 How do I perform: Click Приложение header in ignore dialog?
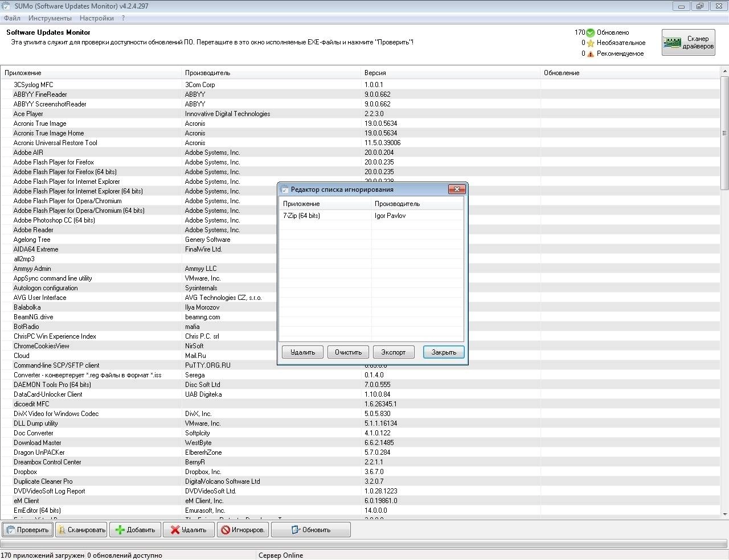325,204
